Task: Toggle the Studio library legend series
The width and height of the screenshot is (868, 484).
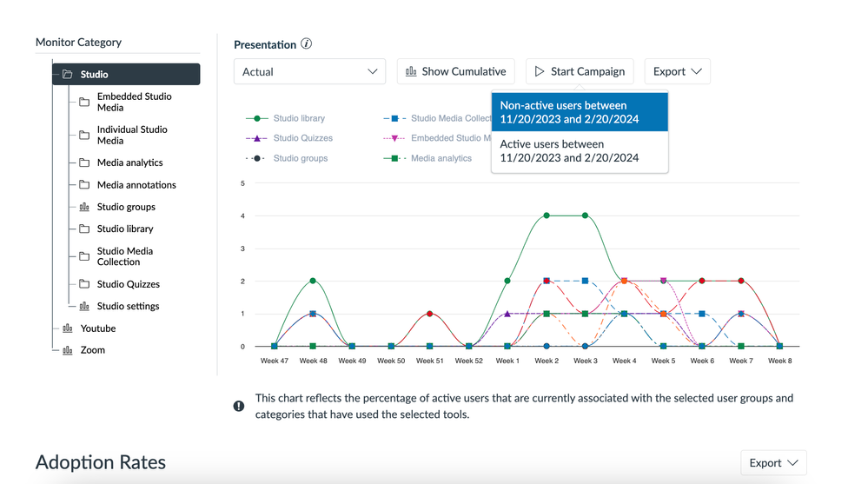Action: tap(298, 118)
